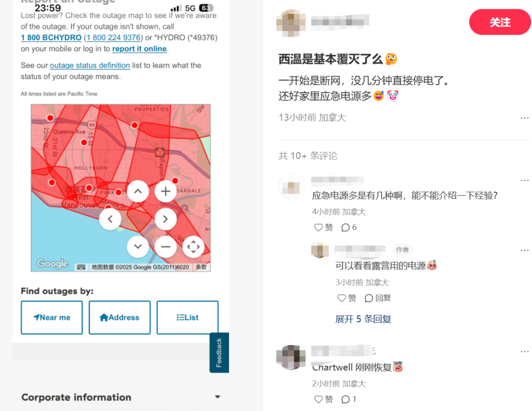
Task: Expand the 5 hidden replies
Action: click(x=363, y=319)
